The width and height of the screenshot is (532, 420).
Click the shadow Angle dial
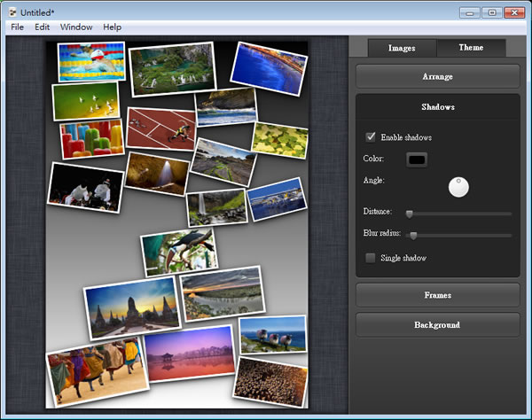point(458,187)
